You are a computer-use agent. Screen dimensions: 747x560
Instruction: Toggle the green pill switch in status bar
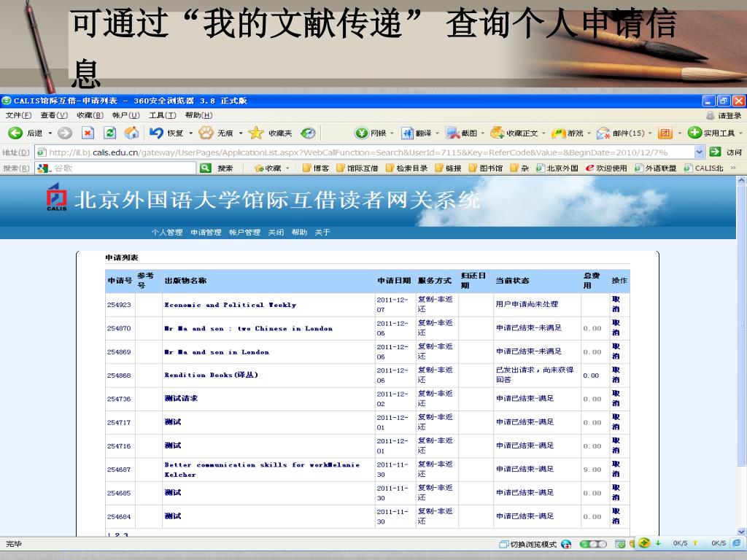[592, 544]
